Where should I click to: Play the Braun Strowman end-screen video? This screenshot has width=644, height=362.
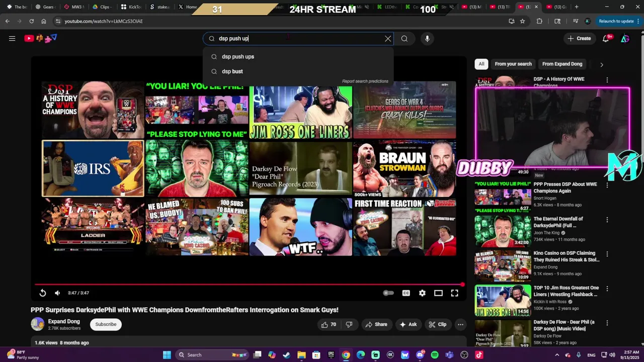click(x=405, y=169)
